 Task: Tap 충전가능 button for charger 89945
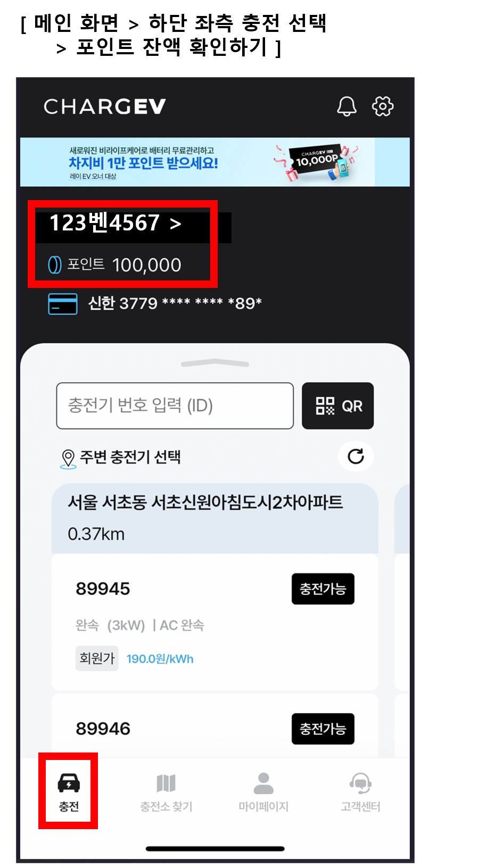coord(323,589)
